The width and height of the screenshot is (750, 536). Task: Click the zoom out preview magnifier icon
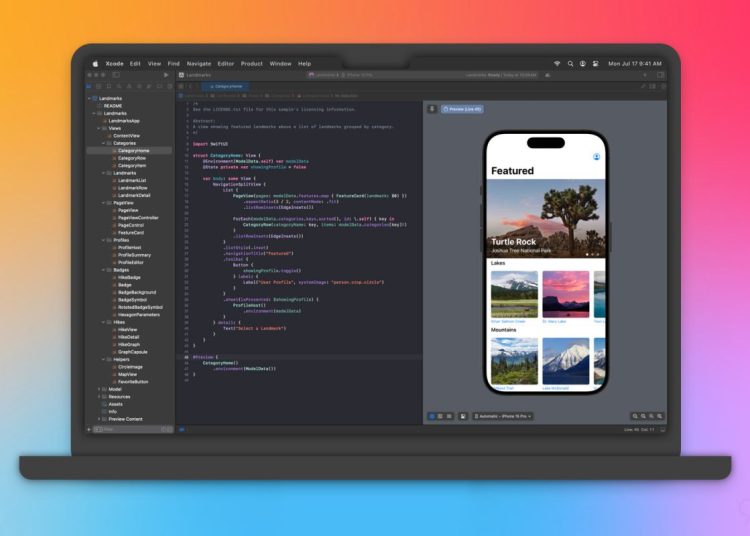pyautogui.click(x=636, y=416)
